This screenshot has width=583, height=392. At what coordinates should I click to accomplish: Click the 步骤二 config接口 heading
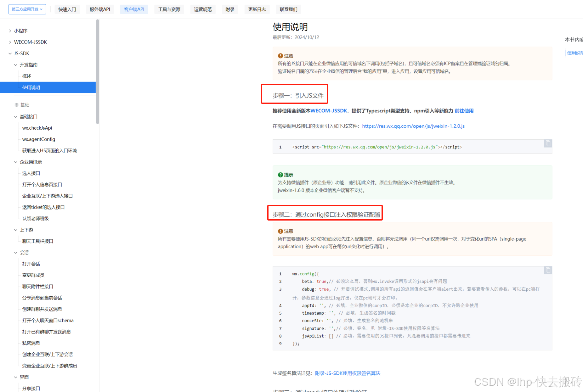click(x=326, y=215)
